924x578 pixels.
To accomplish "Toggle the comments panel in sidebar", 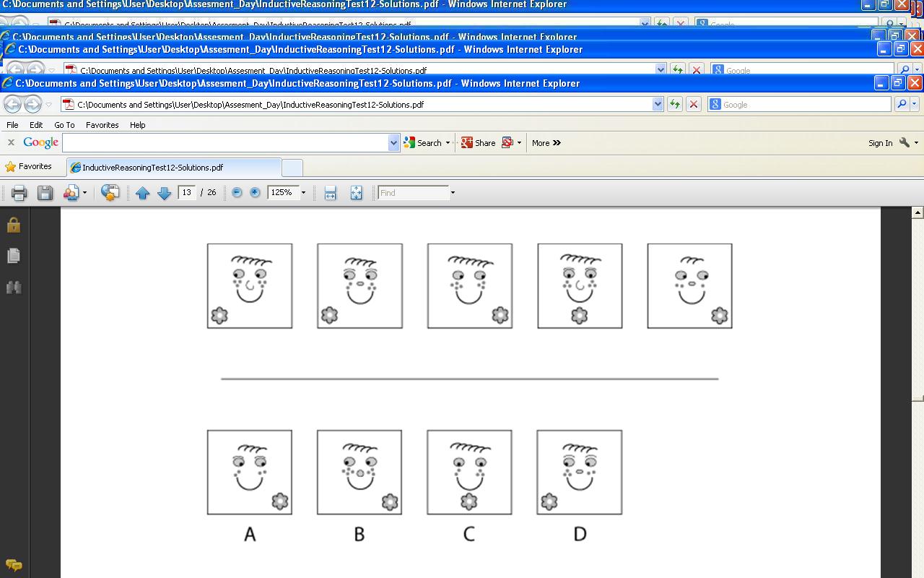I will point(13,565).
